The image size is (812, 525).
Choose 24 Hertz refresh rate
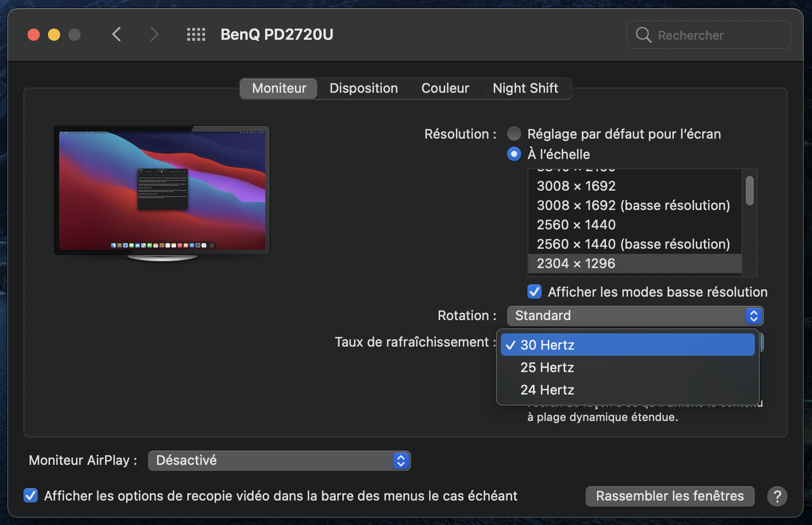628,390
